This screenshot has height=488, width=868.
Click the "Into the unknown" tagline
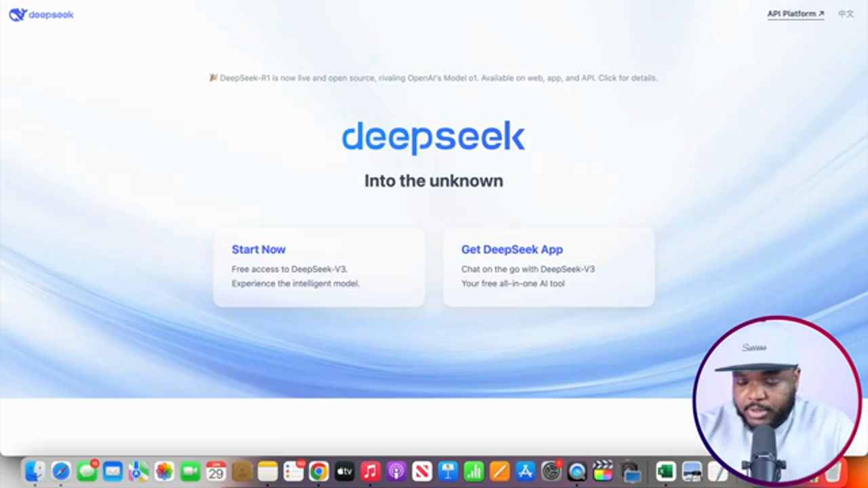pyautogui.click(x=433, y=181)
